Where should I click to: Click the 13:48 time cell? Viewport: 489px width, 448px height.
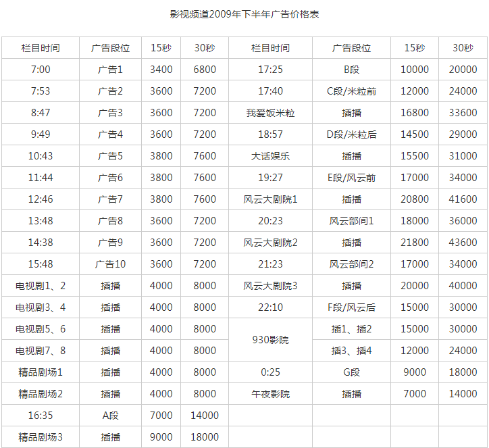41,220
